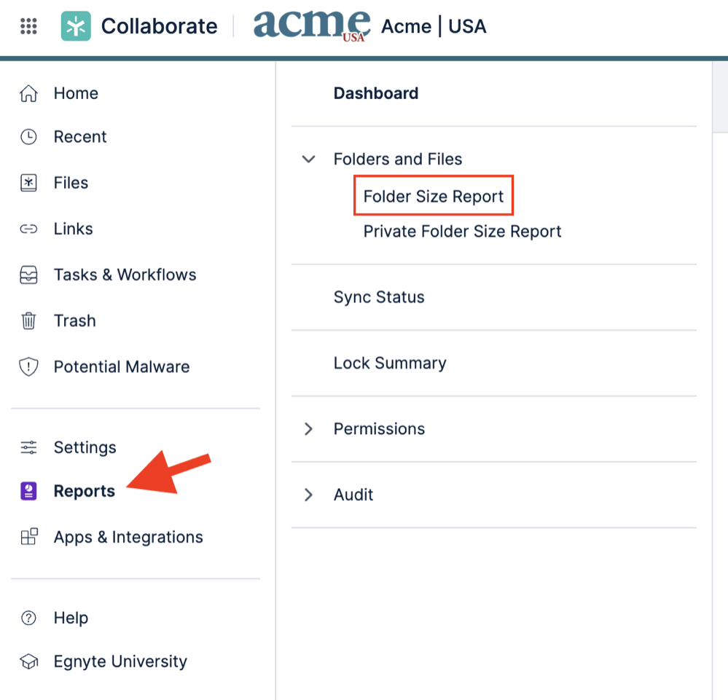The height and width of the screenshot is (700, 728).
Task: Click the Egnyte University graduation cap icon
Action: coord(28,662)
